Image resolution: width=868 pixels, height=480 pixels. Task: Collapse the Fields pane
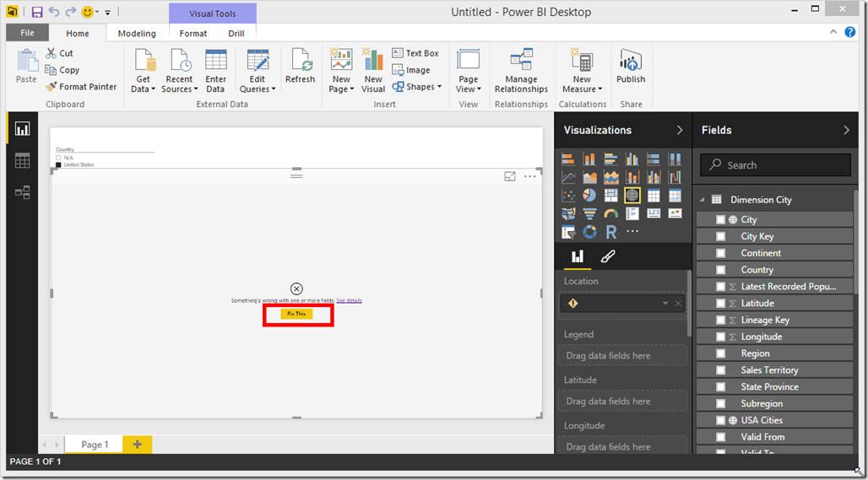tap(846, 130)
